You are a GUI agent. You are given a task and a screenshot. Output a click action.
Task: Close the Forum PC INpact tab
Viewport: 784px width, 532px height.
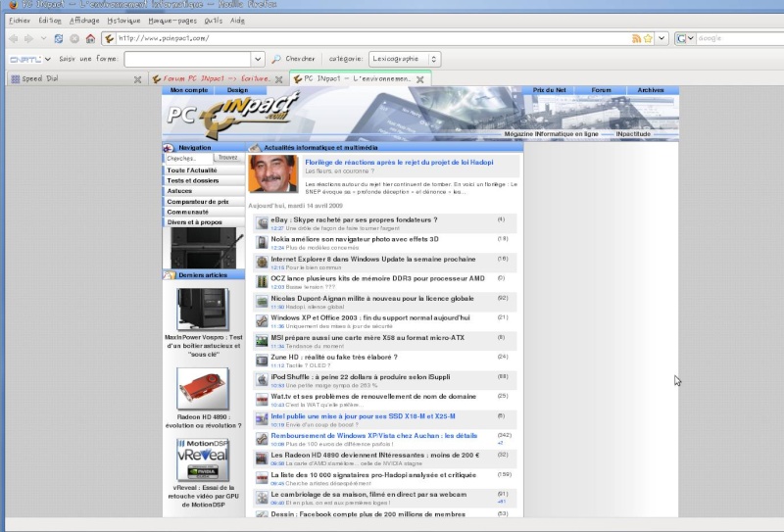point(279,79)
